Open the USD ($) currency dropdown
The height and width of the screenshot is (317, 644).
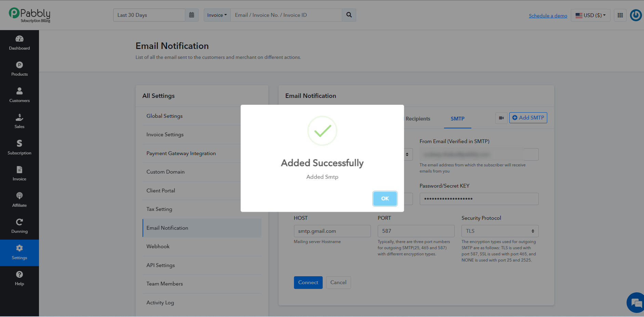[591, 15]
